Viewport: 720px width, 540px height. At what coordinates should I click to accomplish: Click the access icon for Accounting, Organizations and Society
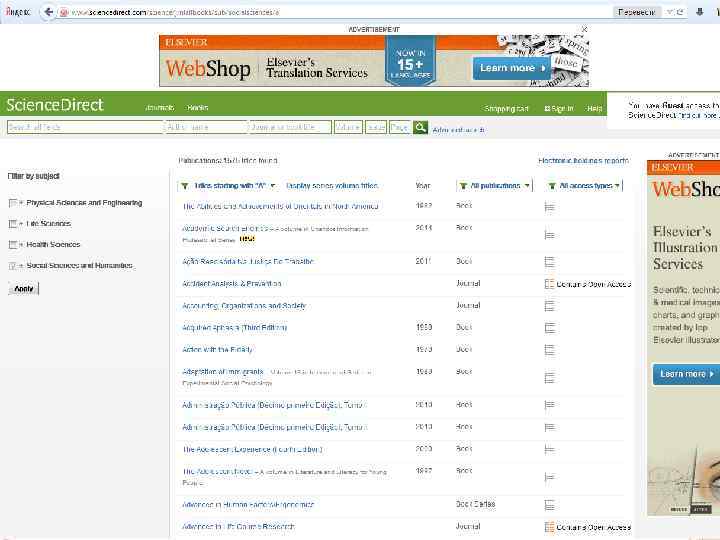pos(549,306)
